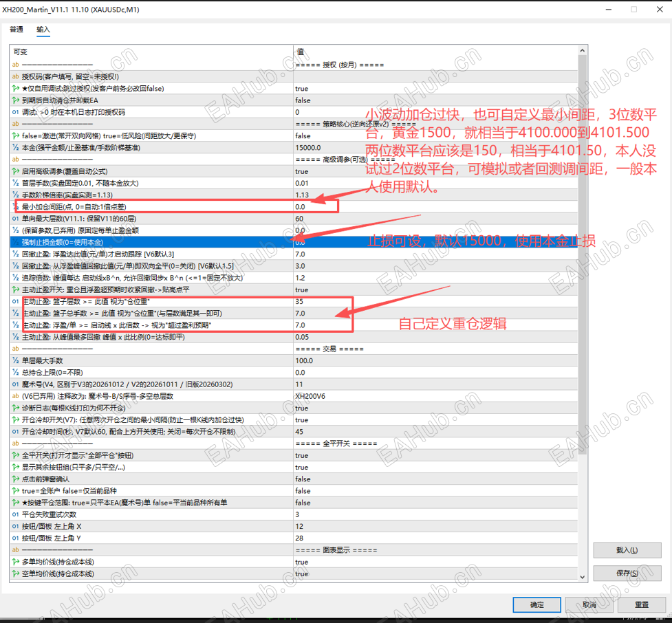Image resolution: width=672 pixels, height=623 pixels.
Task: Select the 强制止损金额 highlighted row
Action: [x=294, y=243]
